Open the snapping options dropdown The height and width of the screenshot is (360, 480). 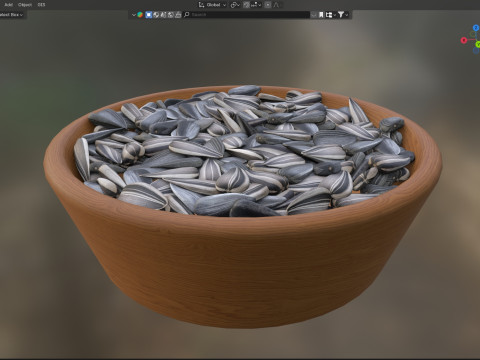coord(256,5)
